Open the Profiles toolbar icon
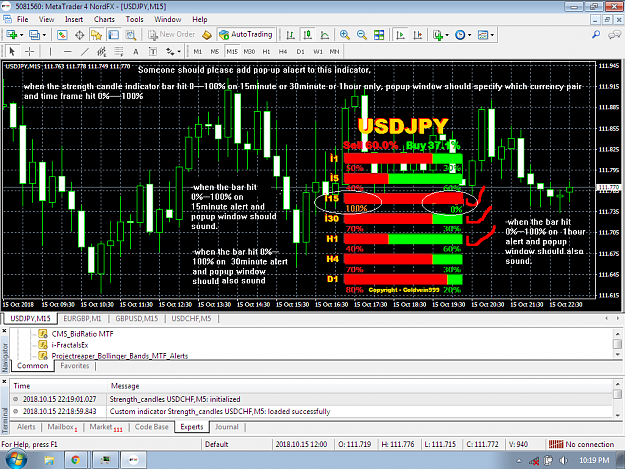This screenshot has width=625, height=469. [x=34, y=35]
